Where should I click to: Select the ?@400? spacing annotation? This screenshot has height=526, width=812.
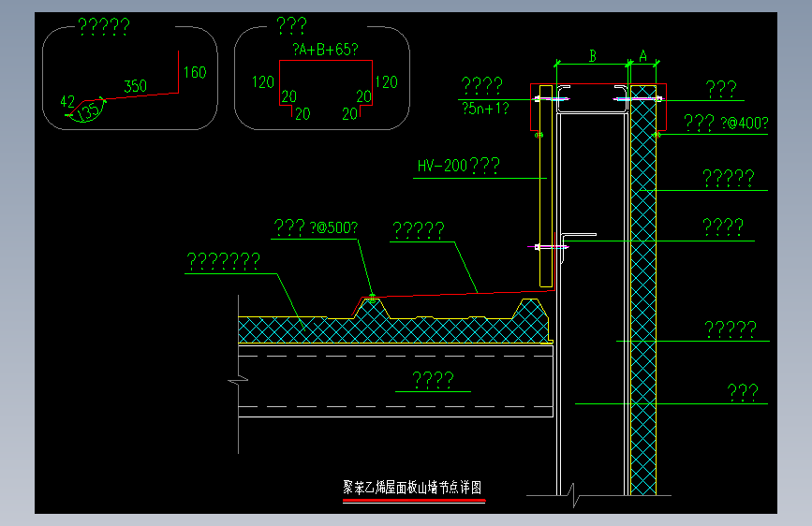pos(745,124)
